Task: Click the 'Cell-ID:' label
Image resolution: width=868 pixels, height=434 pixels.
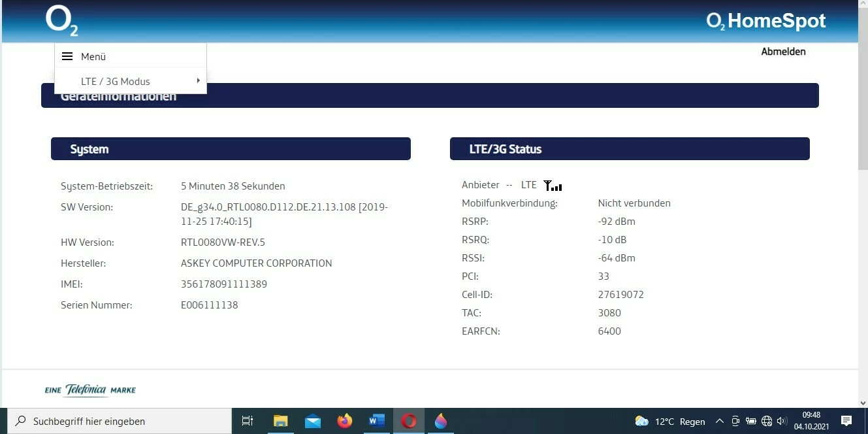Action: click(477, 295)
